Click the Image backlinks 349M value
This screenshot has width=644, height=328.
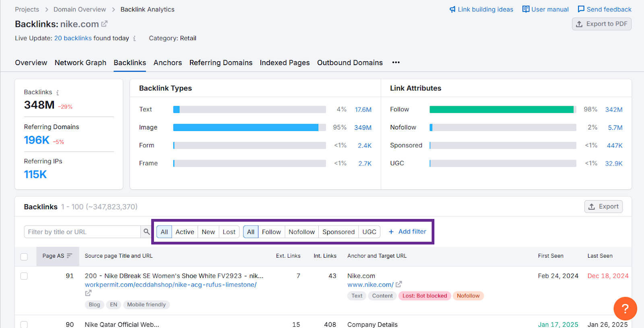point(363,127)
